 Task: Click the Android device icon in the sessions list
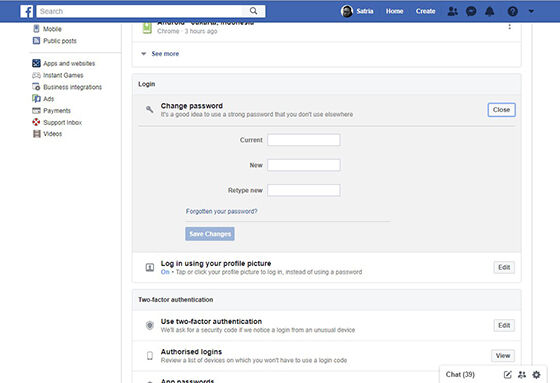147,28
